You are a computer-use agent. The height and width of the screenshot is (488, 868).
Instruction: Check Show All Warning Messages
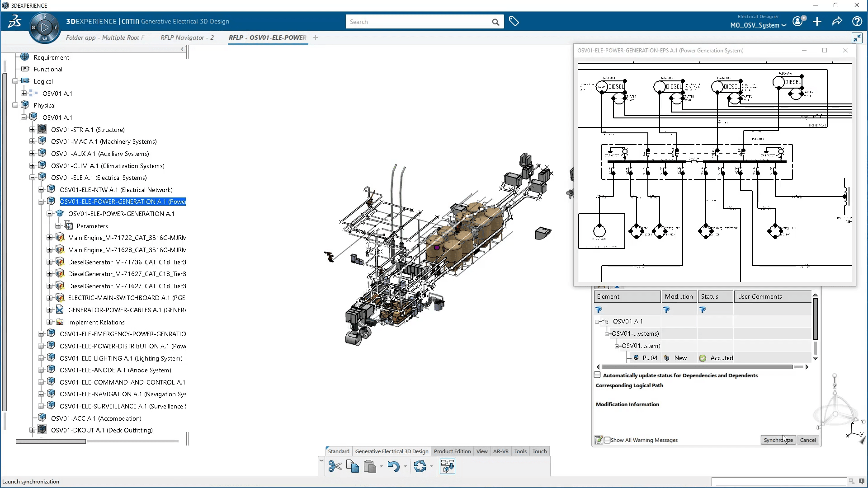[607, 440]
